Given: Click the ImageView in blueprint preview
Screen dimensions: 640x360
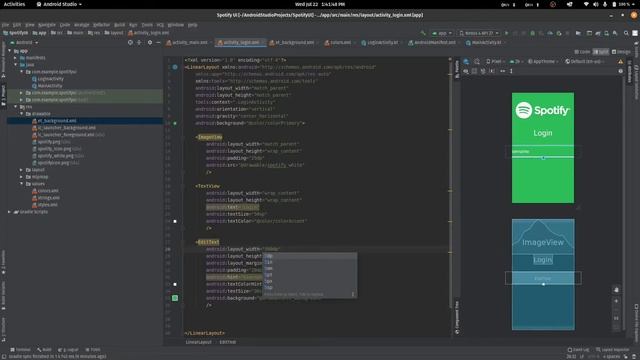Looking at the screenshot, I should [543, 237].
